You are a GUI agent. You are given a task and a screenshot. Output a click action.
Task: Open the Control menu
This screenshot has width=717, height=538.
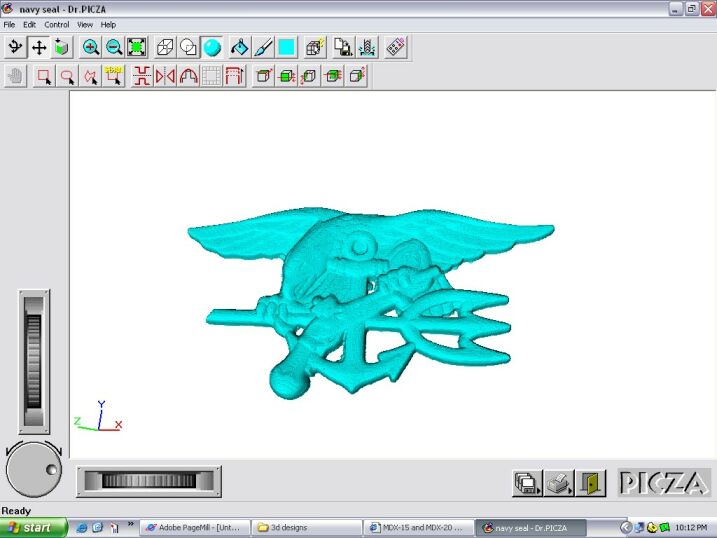pos(56,24)
